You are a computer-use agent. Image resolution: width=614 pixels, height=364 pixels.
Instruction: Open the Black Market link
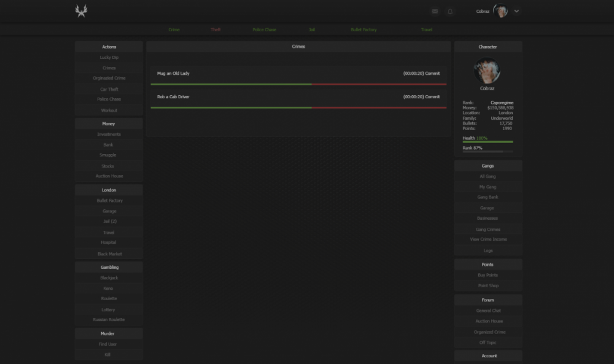click(109, 254)
